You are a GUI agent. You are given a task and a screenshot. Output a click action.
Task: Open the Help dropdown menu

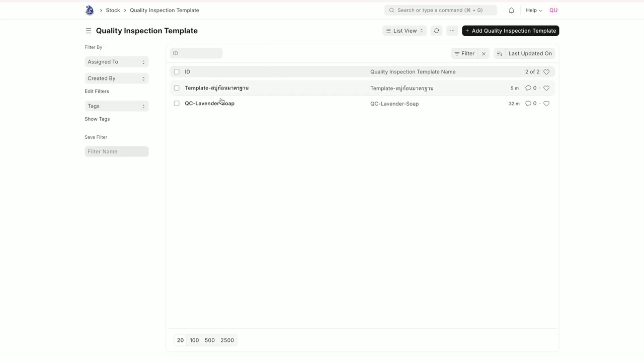[534, 10]
